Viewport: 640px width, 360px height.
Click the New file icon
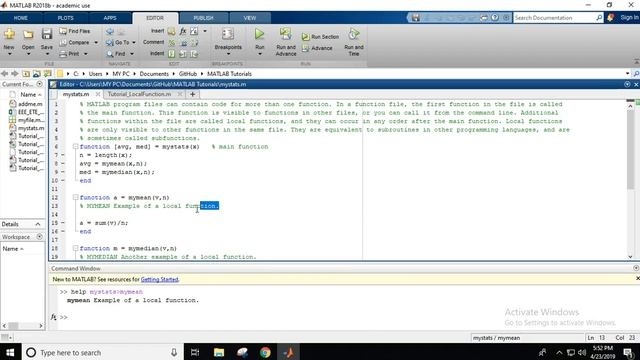pos(9,34)
